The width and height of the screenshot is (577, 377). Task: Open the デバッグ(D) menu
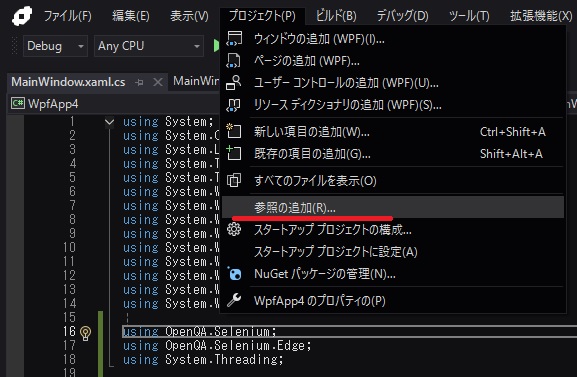click(x=403, y=16)
